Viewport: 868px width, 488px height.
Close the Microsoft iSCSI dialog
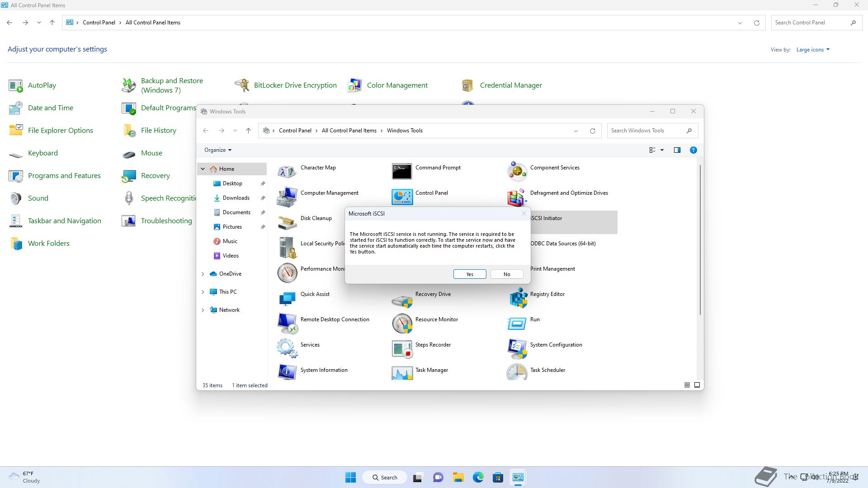tap(524, 213)
